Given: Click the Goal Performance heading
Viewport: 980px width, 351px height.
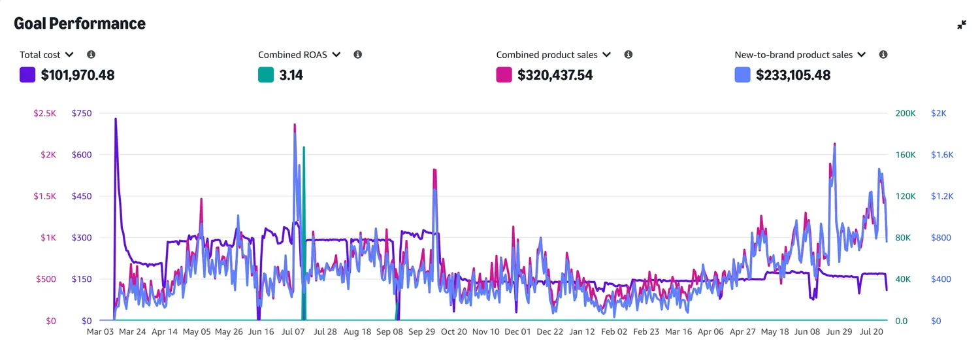Looking at the screenshot, I should pos(80,24).
